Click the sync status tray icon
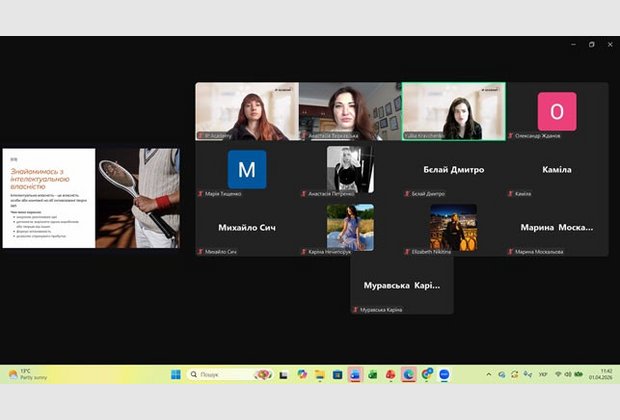 point(514,374)
